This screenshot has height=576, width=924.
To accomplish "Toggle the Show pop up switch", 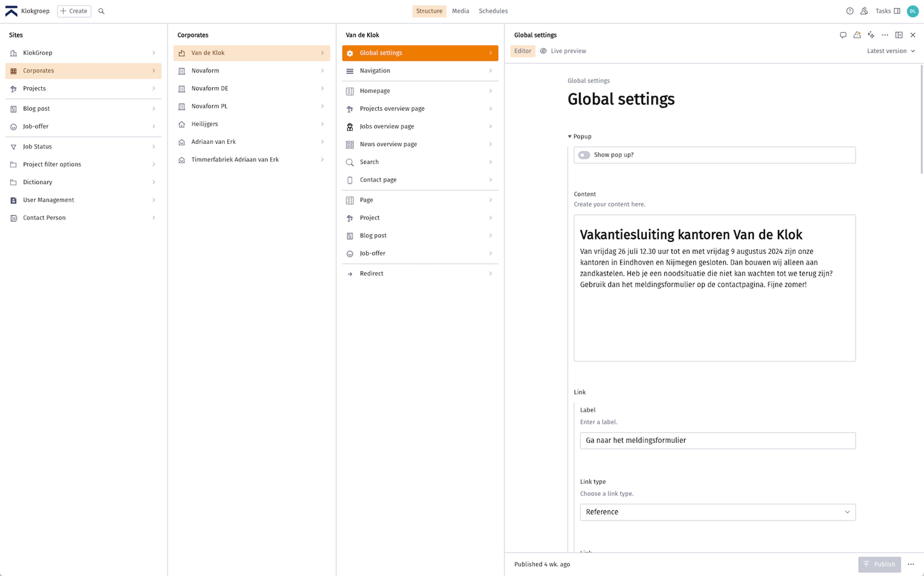I will 584,155.
